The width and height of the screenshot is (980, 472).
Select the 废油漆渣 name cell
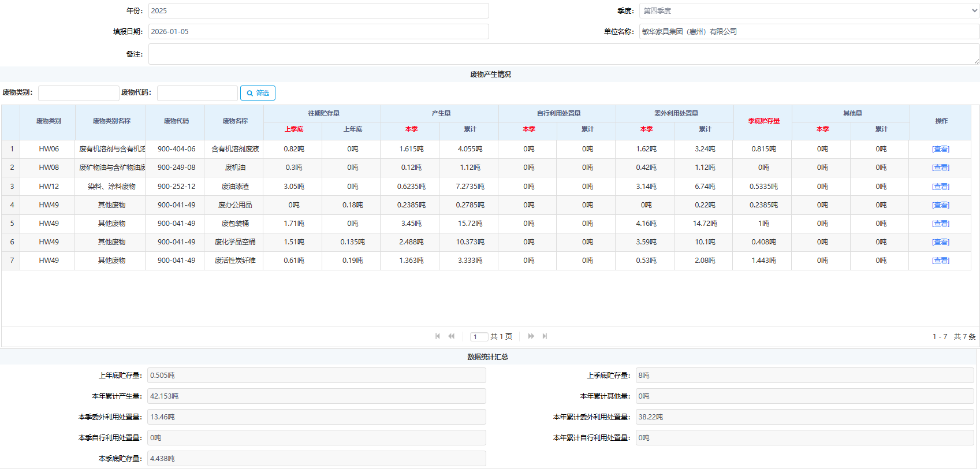coord(235,187)
